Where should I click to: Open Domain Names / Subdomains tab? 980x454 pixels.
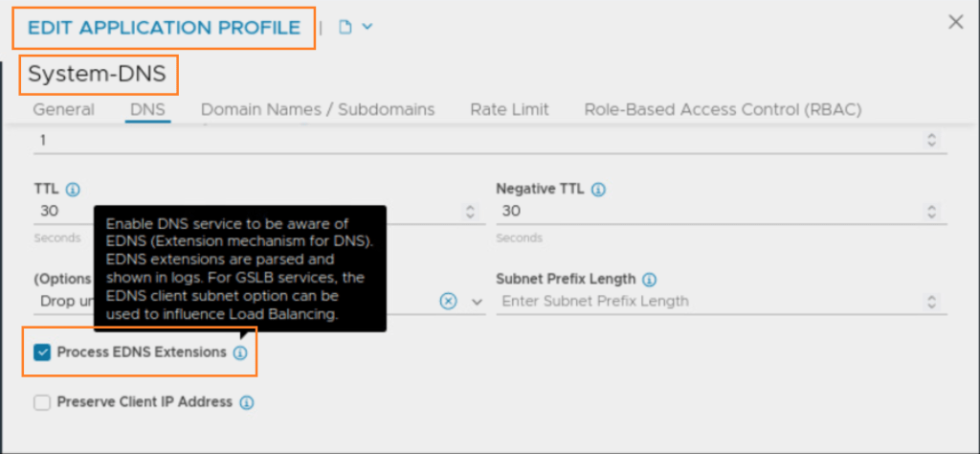[x=318, y=109]
